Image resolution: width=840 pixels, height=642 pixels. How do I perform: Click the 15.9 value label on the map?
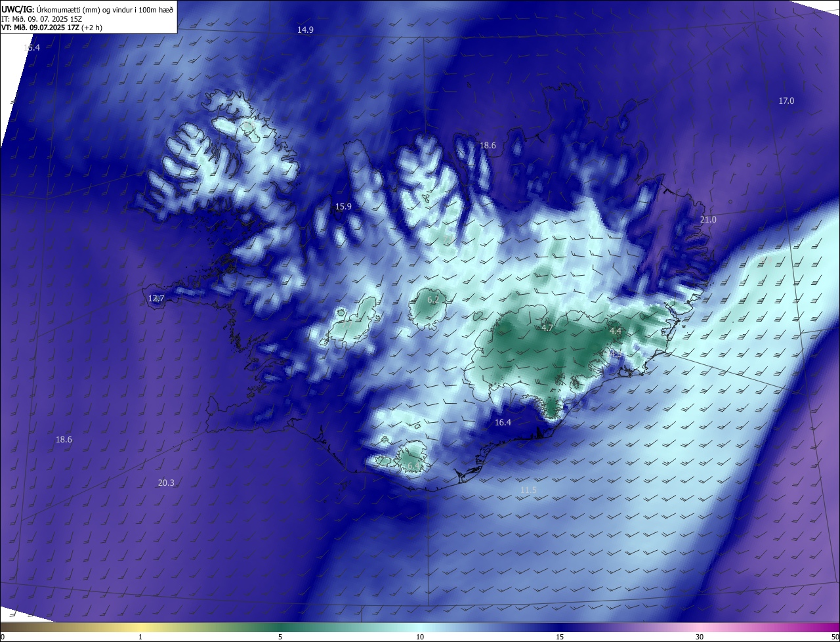pyautogui.click(x=343, y=207)
